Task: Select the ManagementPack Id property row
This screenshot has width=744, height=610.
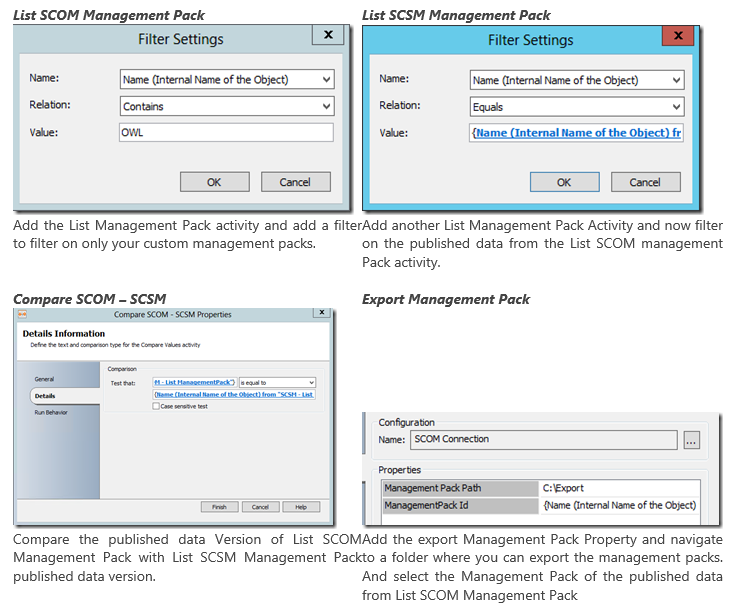Action: 541,506
